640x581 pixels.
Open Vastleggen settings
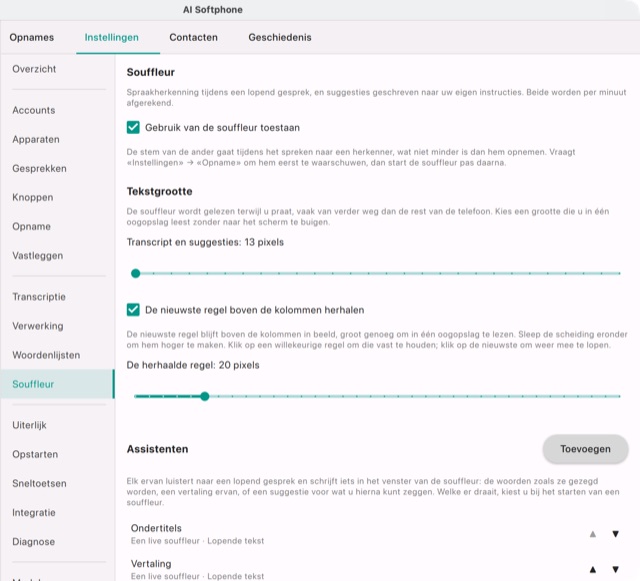[x=57, y=256]
